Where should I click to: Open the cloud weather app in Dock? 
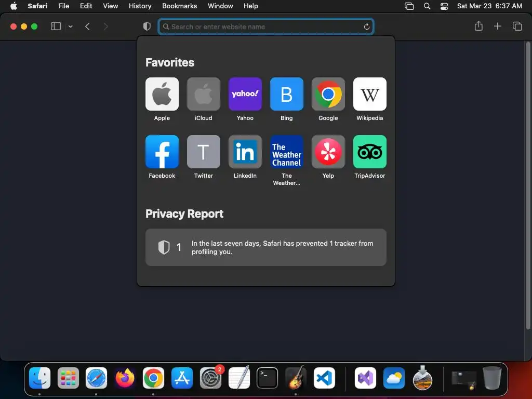pyautogui.click(x=394, y=378)
